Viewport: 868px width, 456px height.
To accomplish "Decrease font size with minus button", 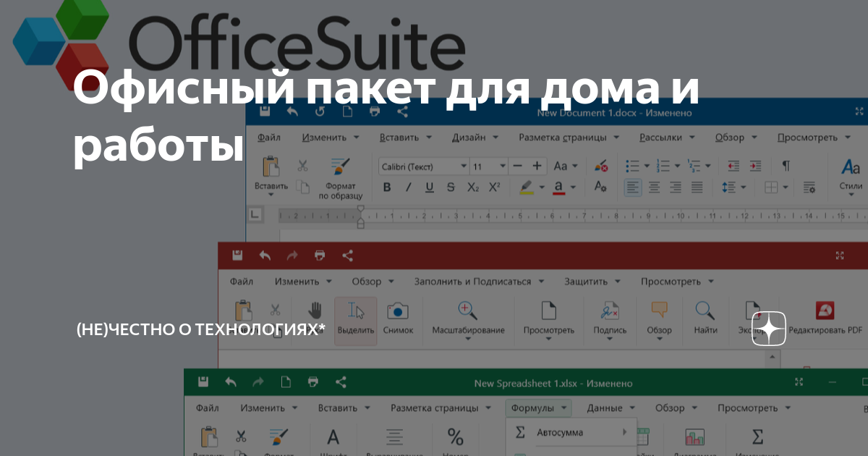I will (x=517, y=166).
